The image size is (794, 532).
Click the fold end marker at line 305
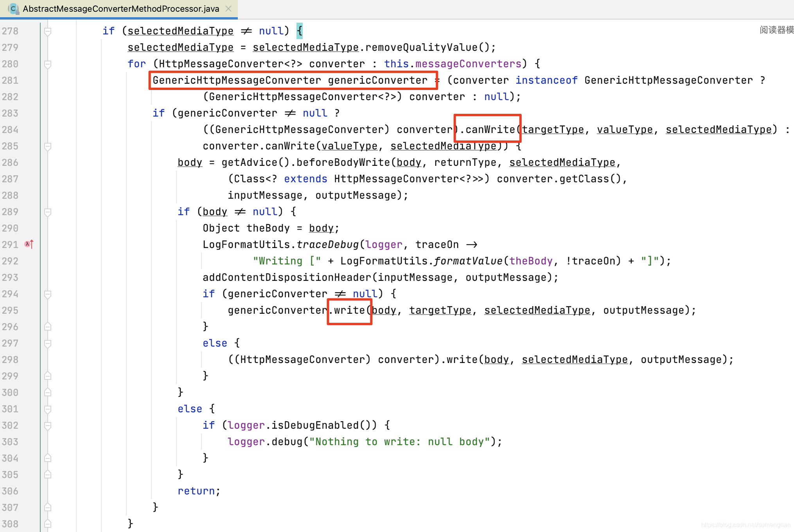(48, 474)
